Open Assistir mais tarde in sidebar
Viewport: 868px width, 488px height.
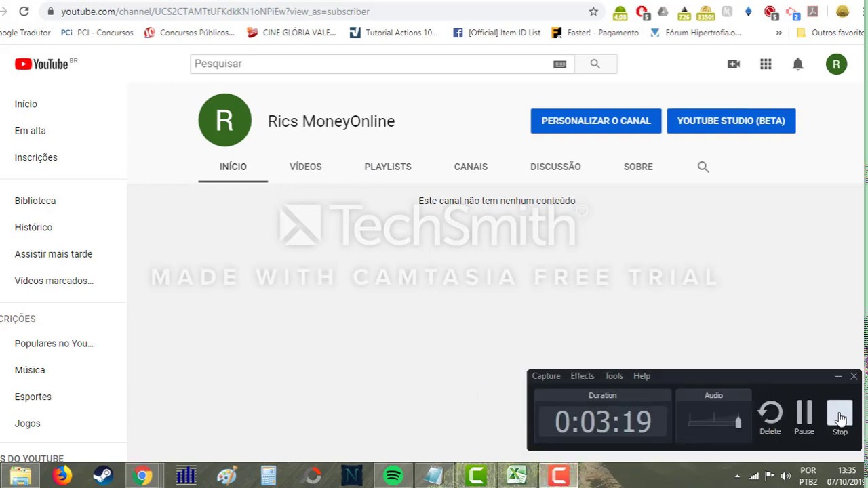click(54, 254)
